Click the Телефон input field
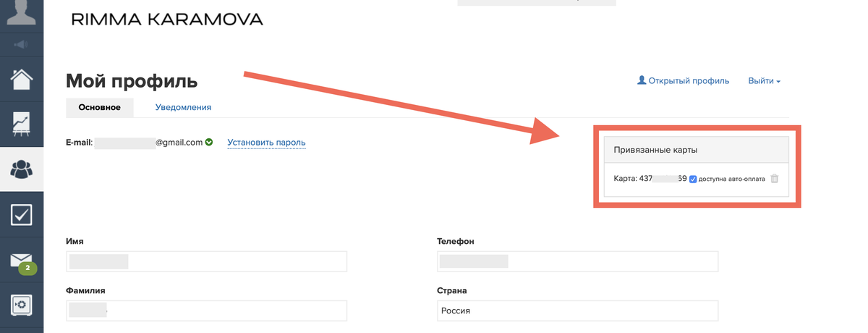Screen dimensions: 868x333 tap(577, 261)
